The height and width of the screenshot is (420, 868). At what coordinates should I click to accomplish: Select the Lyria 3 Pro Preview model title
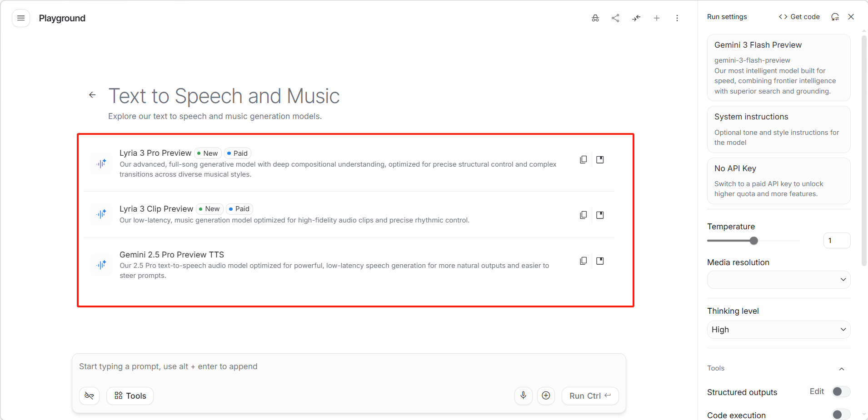(x=155, y=153)
